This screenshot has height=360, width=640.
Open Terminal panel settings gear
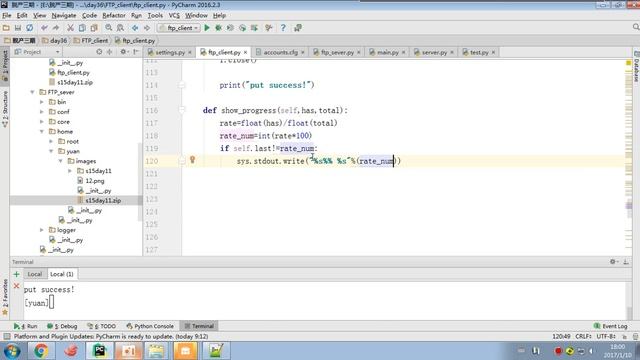pos(613,262)
